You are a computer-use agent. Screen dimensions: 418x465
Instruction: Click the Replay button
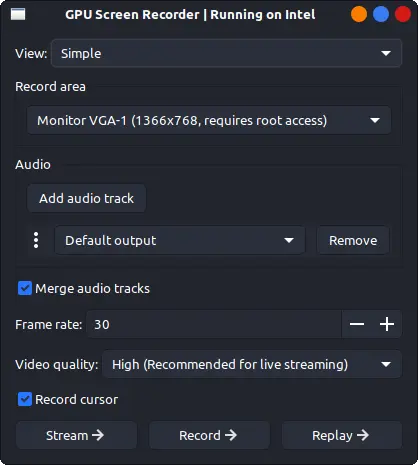pos(342,435)
